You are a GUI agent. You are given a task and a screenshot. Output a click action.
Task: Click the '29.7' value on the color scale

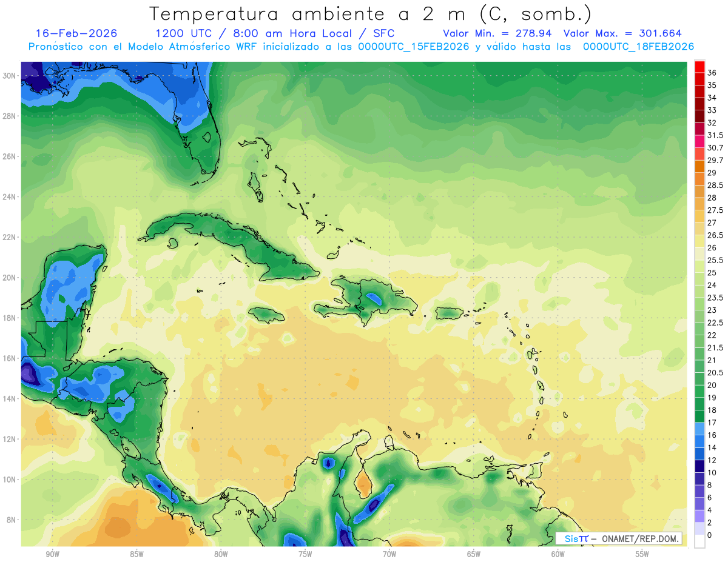coord(715,160)
